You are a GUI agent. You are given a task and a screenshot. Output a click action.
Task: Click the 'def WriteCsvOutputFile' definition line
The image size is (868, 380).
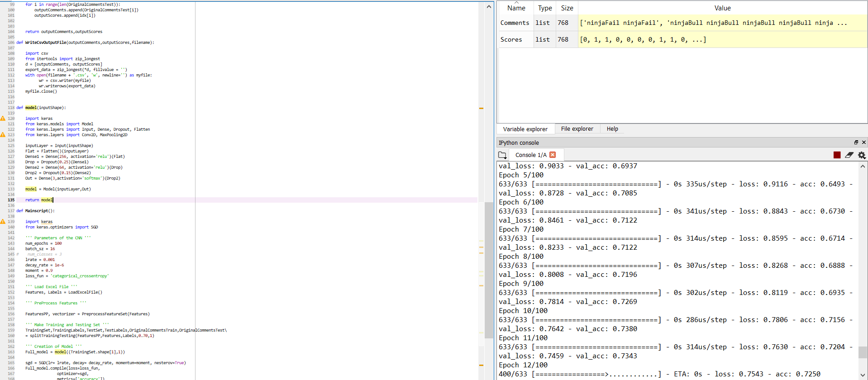coord(85,43)
